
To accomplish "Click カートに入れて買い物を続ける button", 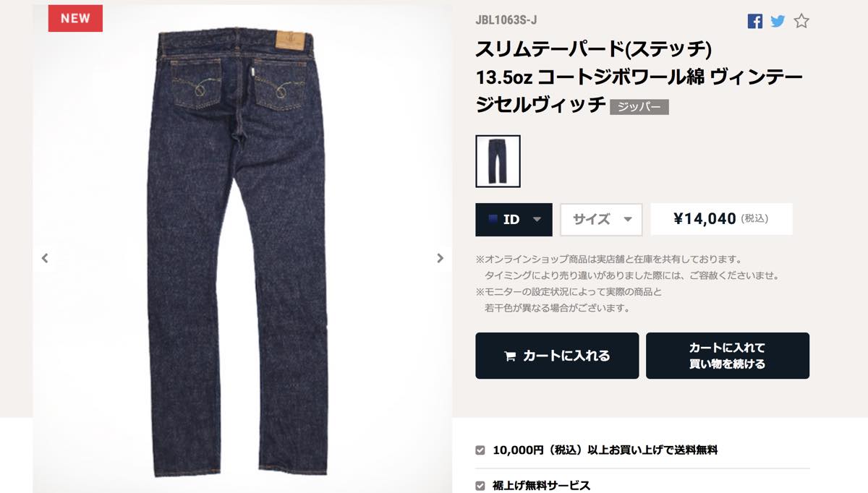I will pyautogui.click(x=728, y=356).
